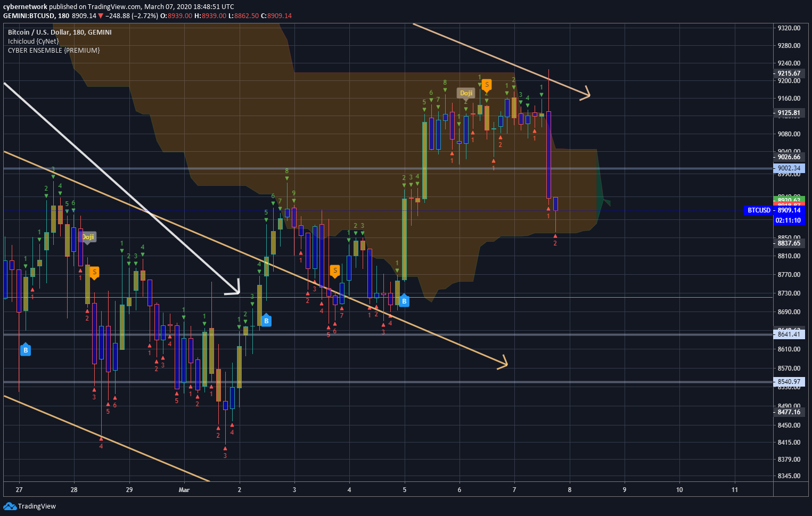Click the 8345.00 price axis tick
The width and height of the screenshot is (812, 516).
tap(789, 476)
